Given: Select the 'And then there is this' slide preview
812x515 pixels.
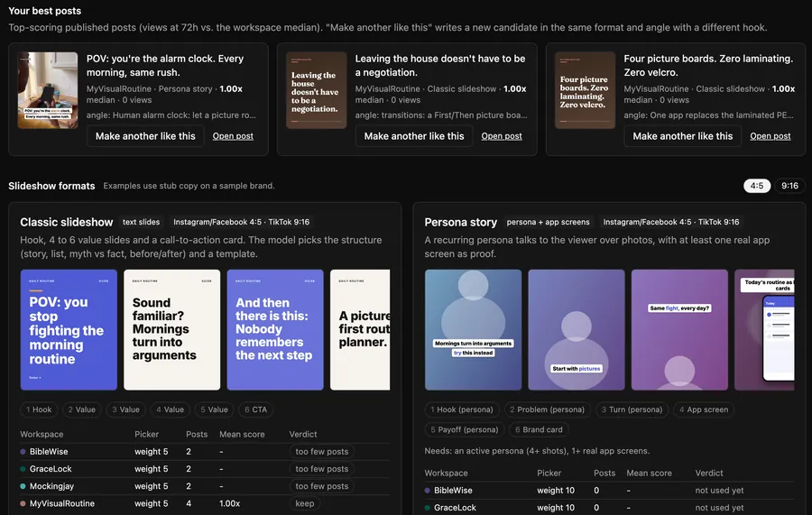Looking at the screenshot, I should click(x=275, y=330).
